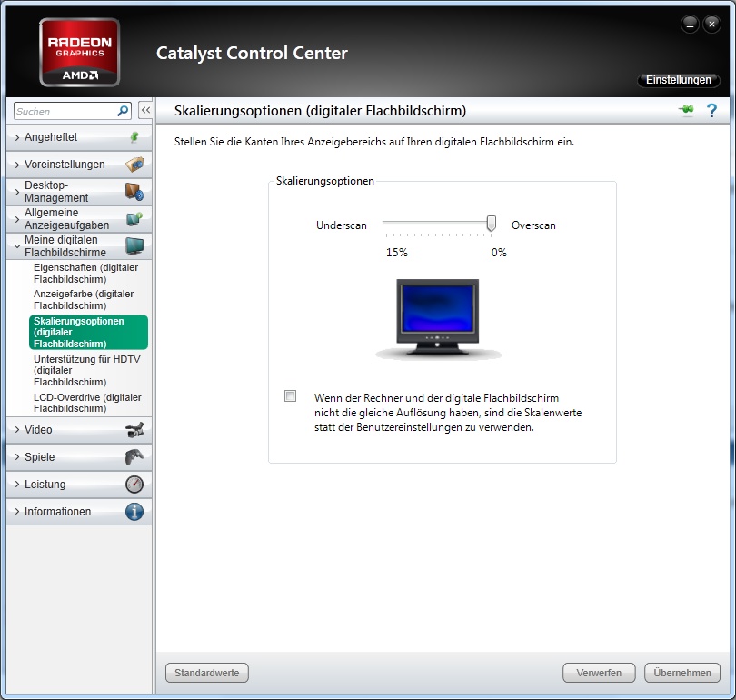This screenshot has height=700, width=736.
Task: Open the Einstellungen menu
Action: pyautogui.click(x=678, y=80)
